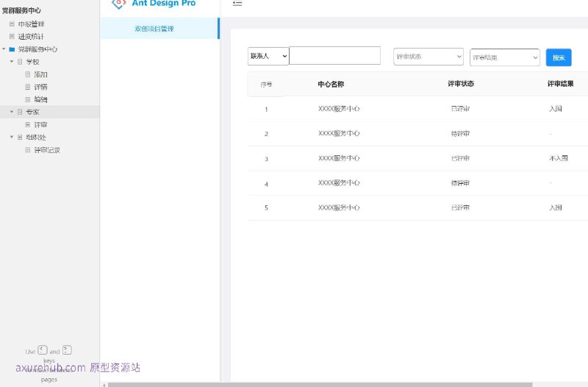Open the 详情 page under 学校
The image size is (588, 387).
point(40,87)
